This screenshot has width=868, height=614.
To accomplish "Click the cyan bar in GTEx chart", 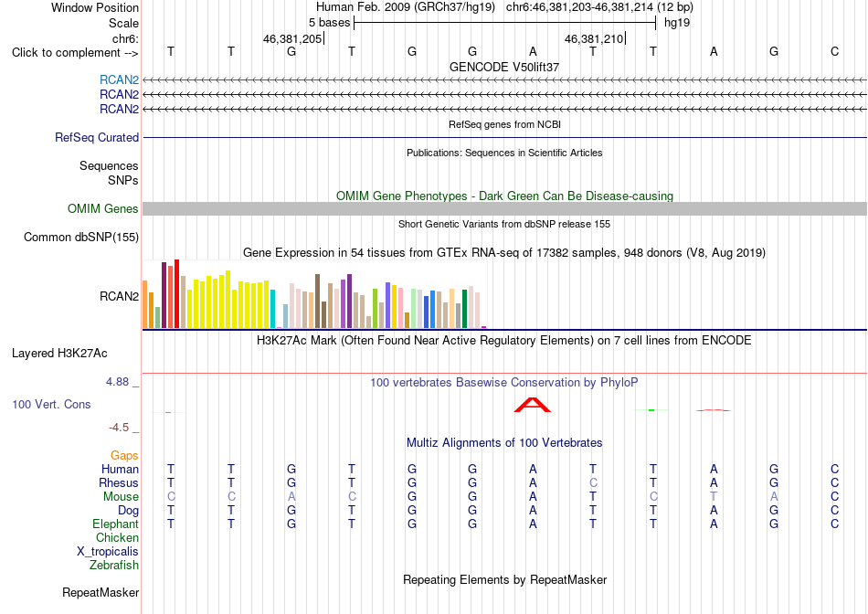I will (x=273, y=309).
